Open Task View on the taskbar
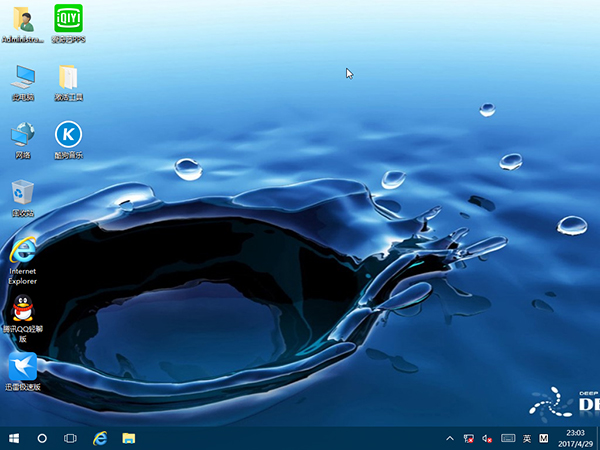The image size is (600, 450). [70, 438]
